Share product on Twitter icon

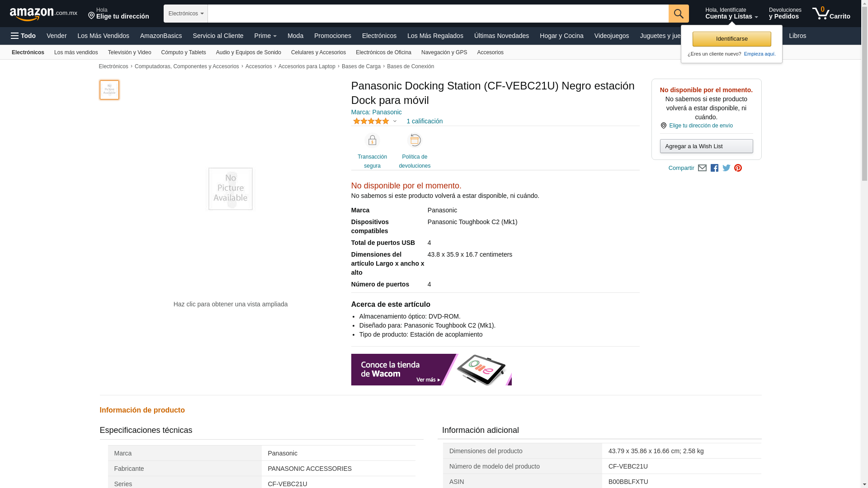[x=726, y=168]
